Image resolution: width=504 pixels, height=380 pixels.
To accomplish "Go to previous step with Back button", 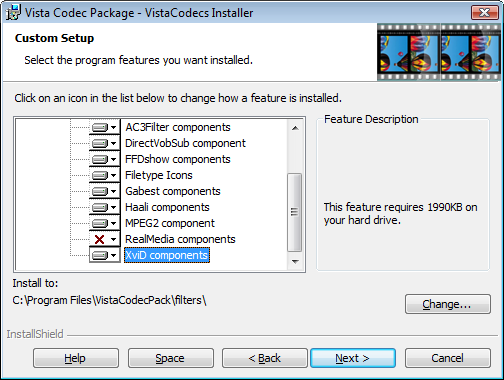I will (265, 358).
